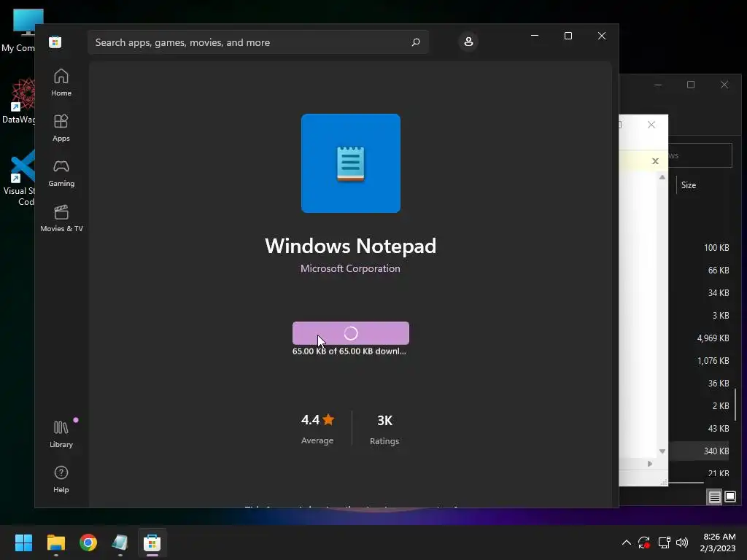Screen dimensions: 747x560
Task: Click Microsoft Store taskbar icon
Action: pyautogui.click(x=152, y=542)
